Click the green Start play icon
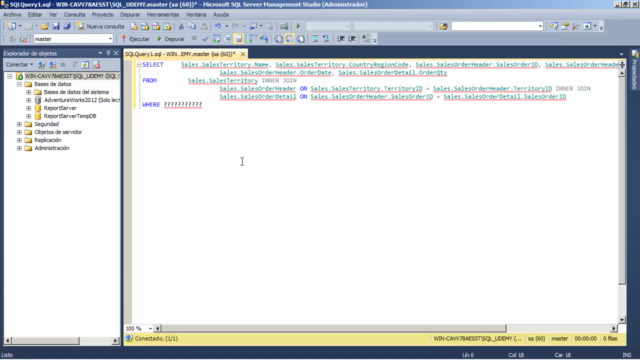This screenshot has width=640, height=360. (298, 26)
